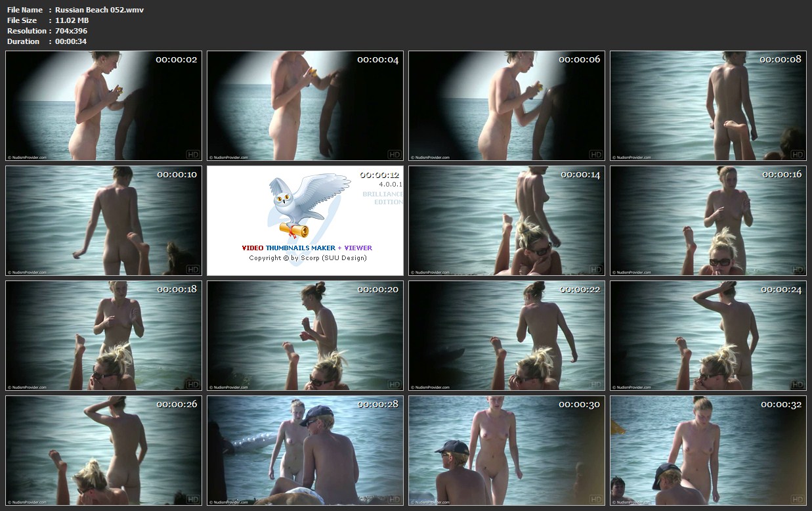The width and height of the screenshot is (812, 511).
Task: Select the thumbnail stamped 00:00:18
Action: pyautogui.click(x=103, y=336)
